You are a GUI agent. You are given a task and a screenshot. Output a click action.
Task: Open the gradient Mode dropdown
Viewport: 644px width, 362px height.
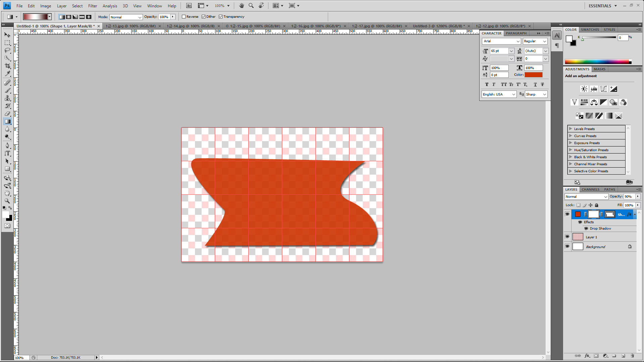pos(126,17)
